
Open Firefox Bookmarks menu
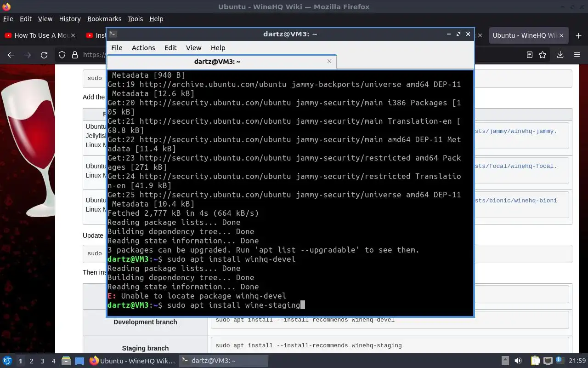tap(104, 19)
